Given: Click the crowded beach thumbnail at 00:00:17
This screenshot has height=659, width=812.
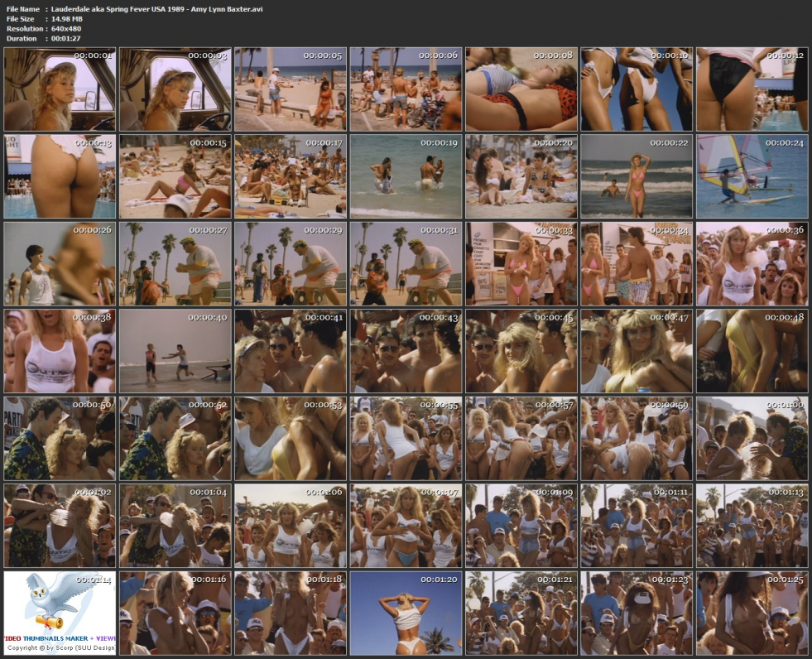Looking at the screenshot, I should point(290,176).
